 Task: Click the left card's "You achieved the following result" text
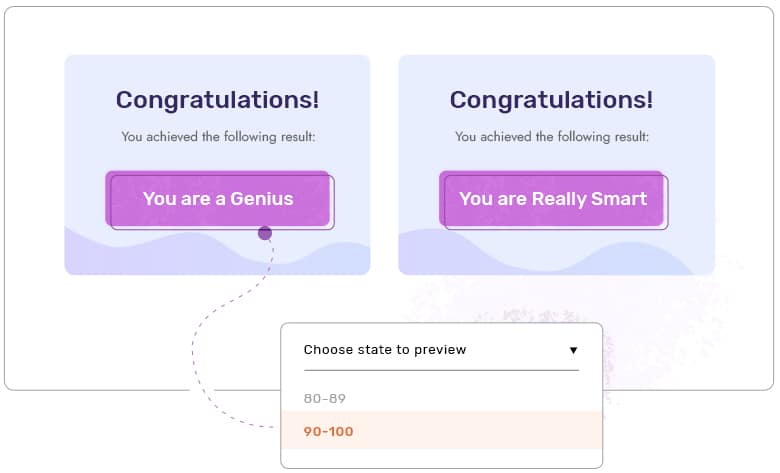pos(217,136)
